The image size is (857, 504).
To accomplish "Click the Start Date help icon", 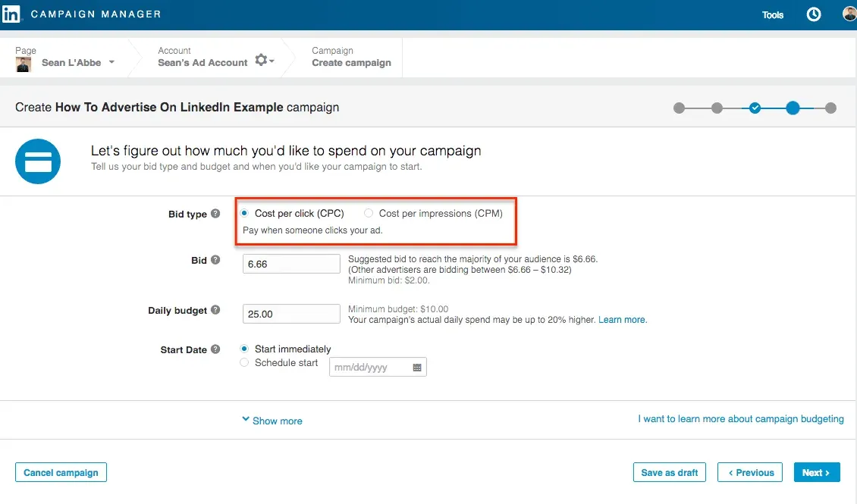I will coord(215,349).
